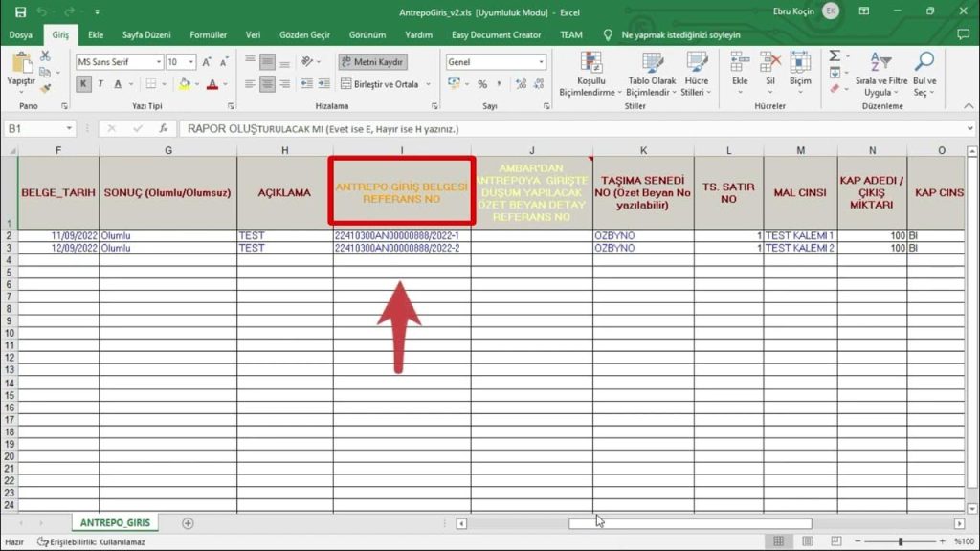Open the B1 Name Box dropdown

tap(70, 128)
